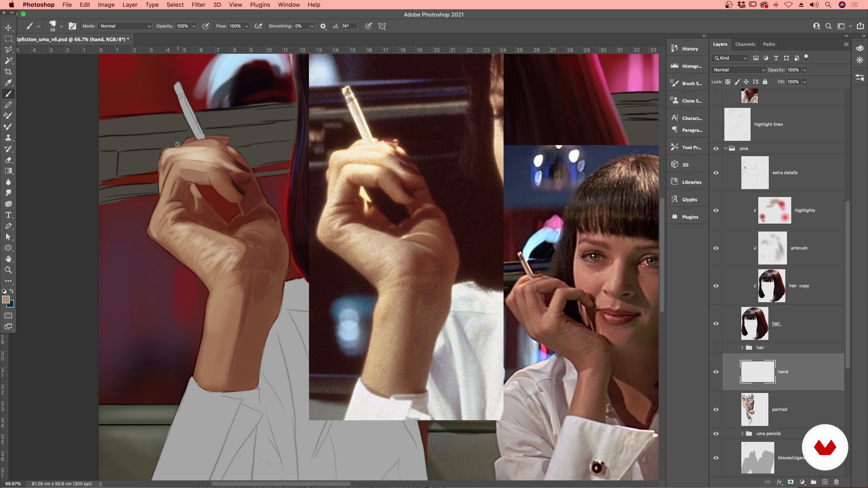
Task: Toggle airbrush-style build-up in options bar
Action: coord(258,26)
